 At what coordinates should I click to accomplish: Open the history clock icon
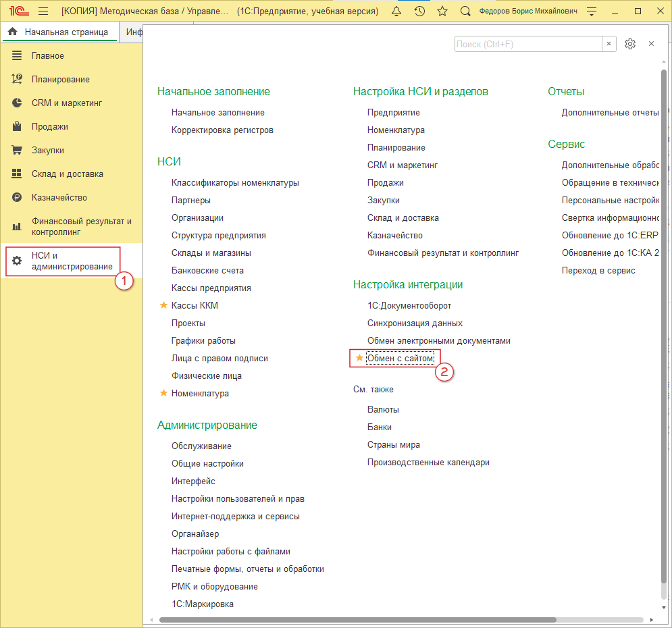coord(419,11)
